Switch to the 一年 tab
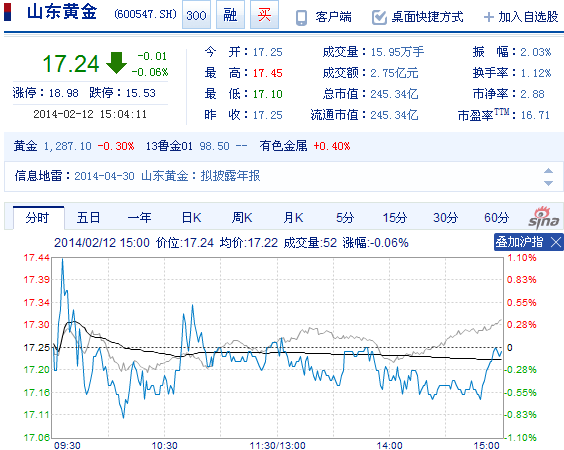Image resolution: width=564 pixels, height=450 pixels. (x=140, y=218)
